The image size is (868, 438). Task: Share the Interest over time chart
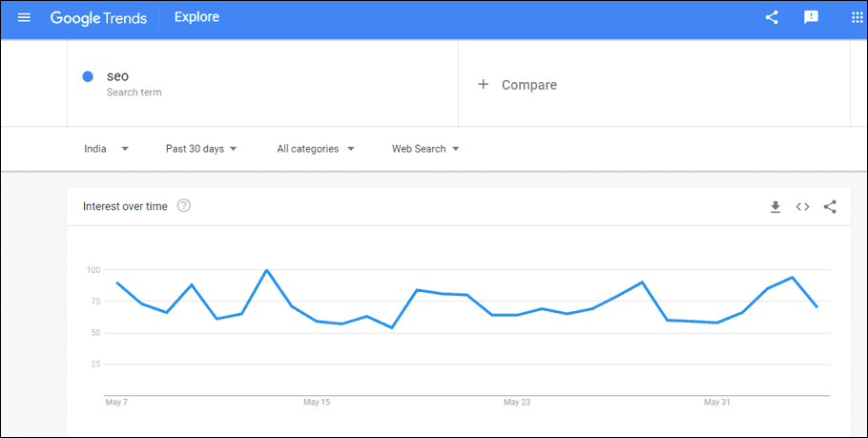830,207
